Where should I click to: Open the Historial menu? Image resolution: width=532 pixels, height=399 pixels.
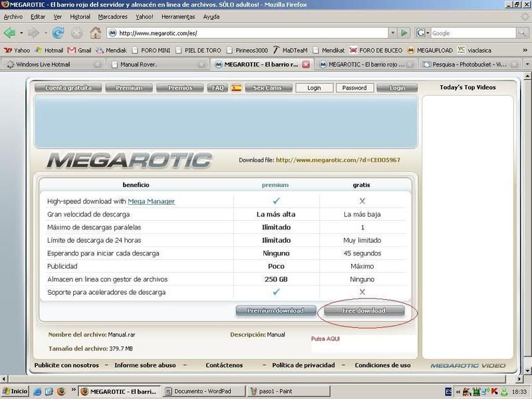click(80, 17)
